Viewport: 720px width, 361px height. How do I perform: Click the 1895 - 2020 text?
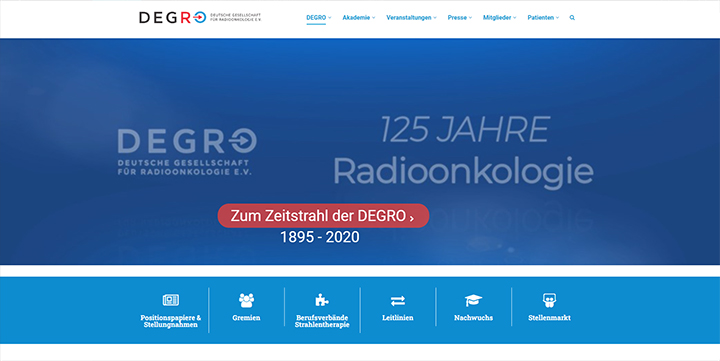coord(320,237)
